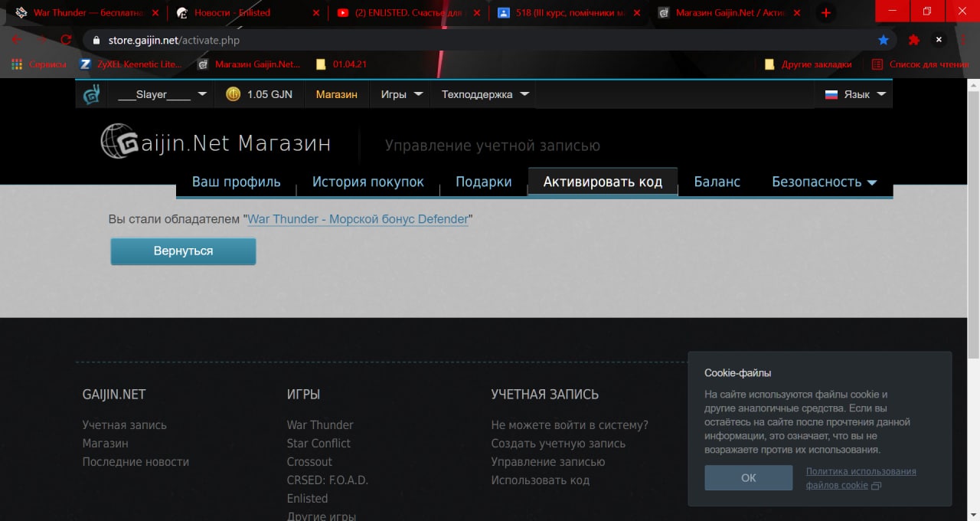Open Последние новости footer link
Viewport: 980px width, 521px height.
point(136,461)
